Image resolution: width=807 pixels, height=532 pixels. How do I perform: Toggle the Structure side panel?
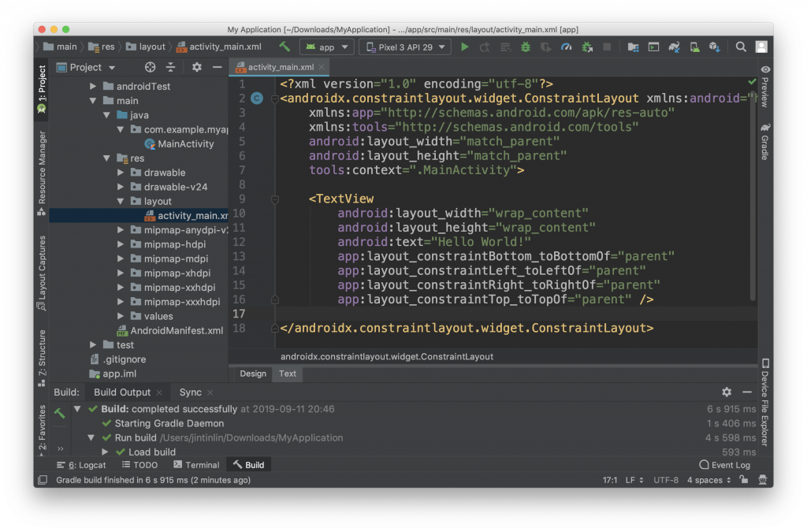pos(42,359)
